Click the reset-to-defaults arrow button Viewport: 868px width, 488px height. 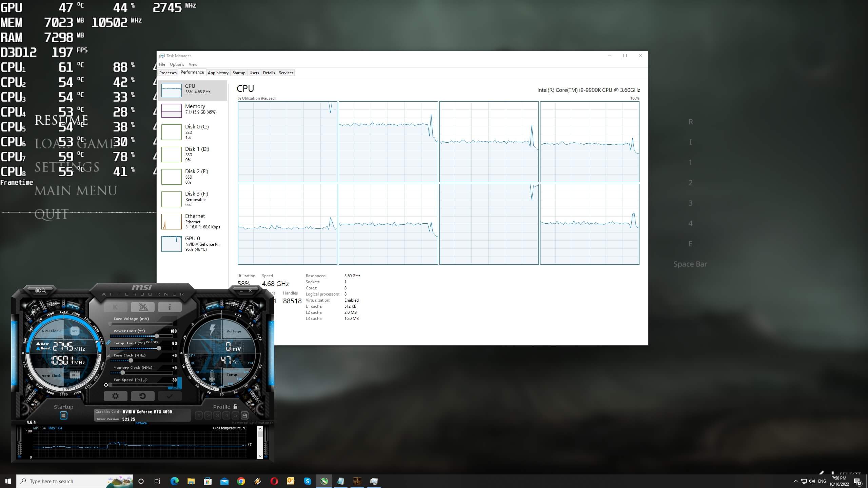(142, 396)
